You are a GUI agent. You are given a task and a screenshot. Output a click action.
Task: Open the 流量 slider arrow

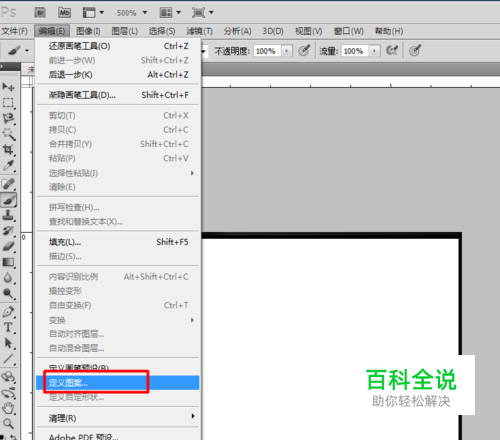pyautogui.click(x=375, y=51)
